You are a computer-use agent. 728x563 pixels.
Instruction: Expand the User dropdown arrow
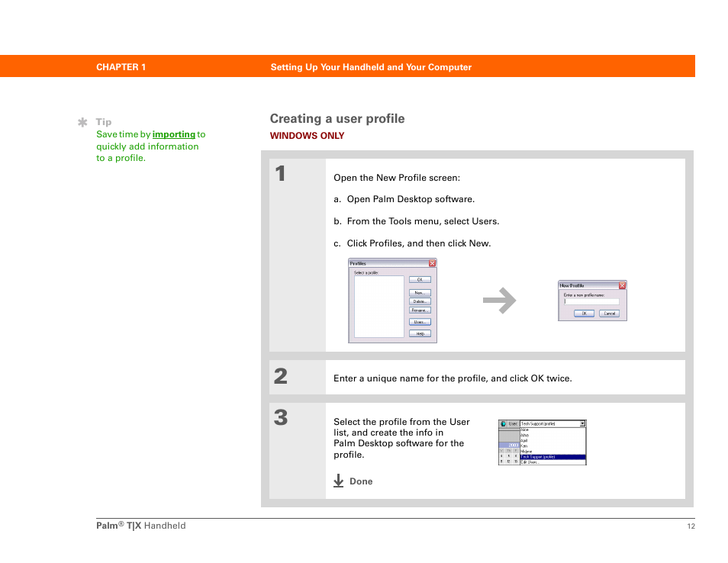coord(583,423)
